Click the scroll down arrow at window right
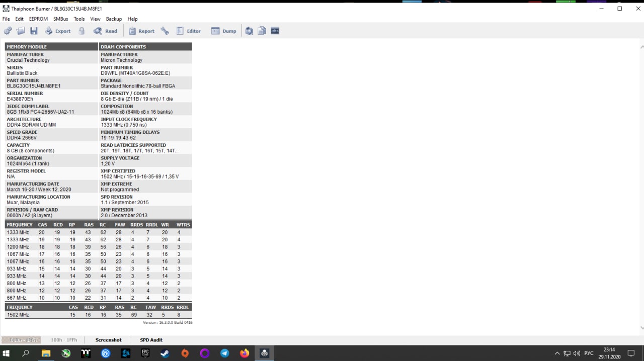The image size is (644, 361). 641,328
